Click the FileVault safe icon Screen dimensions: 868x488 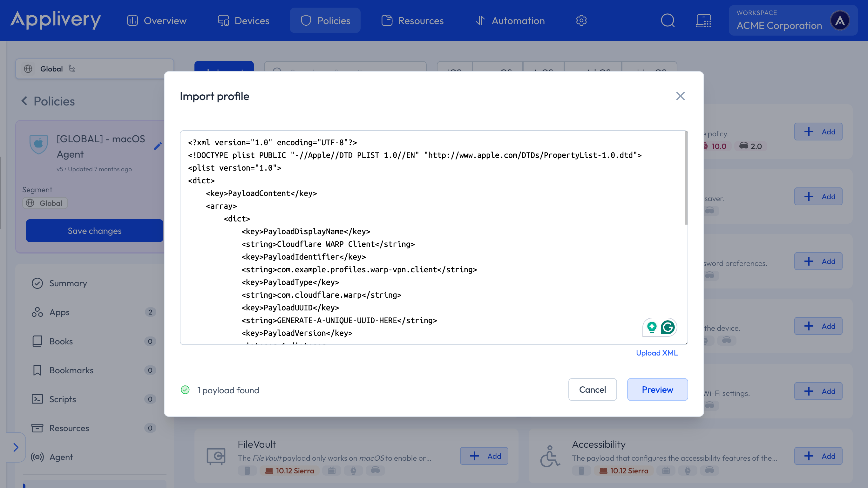(x=216, y=456)
